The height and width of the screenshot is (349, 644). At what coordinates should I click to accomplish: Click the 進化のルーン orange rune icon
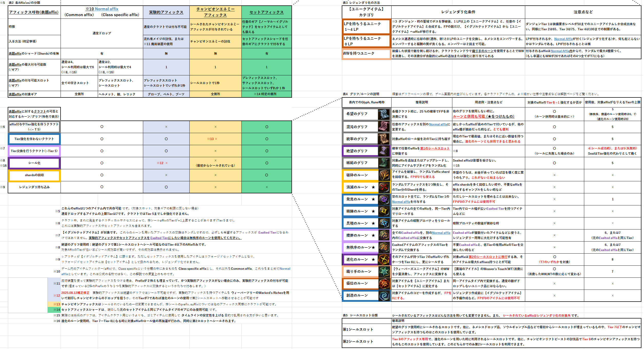pos(384,260)
